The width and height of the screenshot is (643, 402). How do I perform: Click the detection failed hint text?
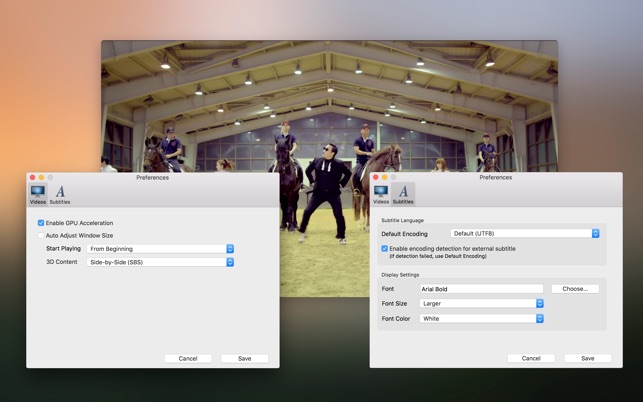click(438, 256)
